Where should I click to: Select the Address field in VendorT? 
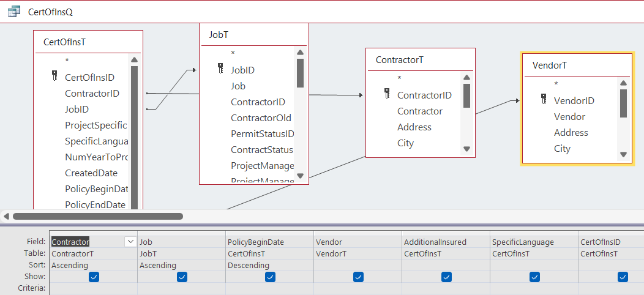tap(571, 133)
